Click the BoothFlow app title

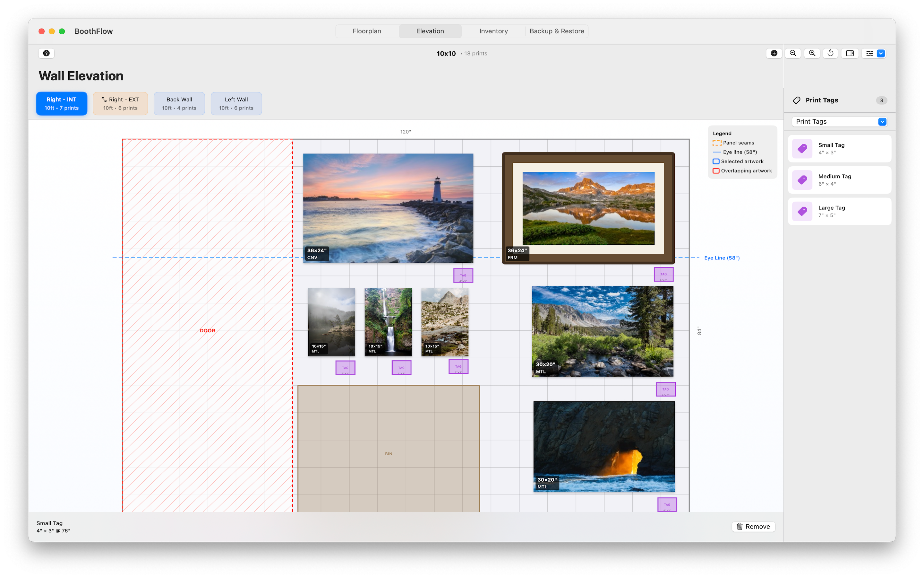(x=94, y=31)
